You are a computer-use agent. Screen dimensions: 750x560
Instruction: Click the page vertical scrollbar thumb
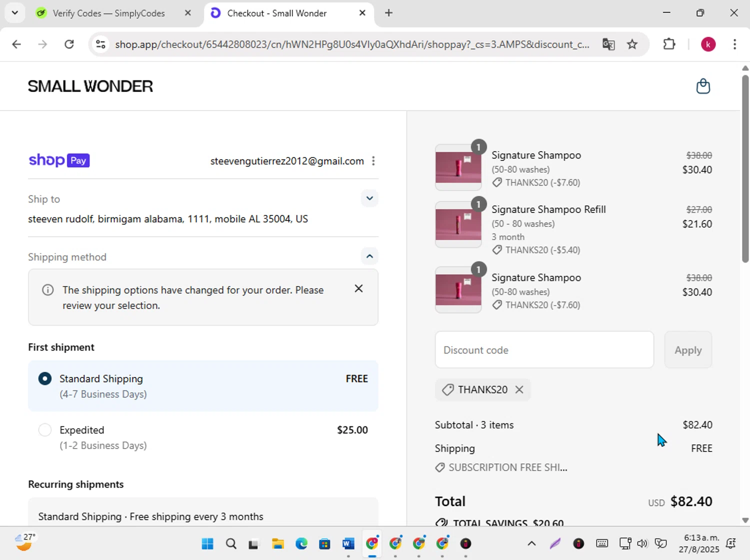[745, 169]
